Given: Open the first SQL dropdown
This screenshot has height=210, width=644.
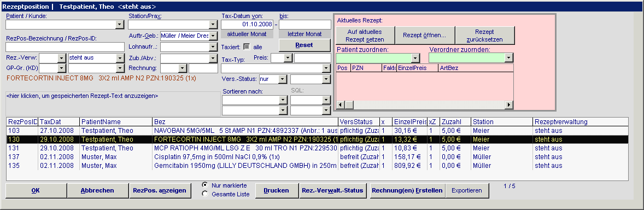Looking at the screenshot, I should click(326, 100).
